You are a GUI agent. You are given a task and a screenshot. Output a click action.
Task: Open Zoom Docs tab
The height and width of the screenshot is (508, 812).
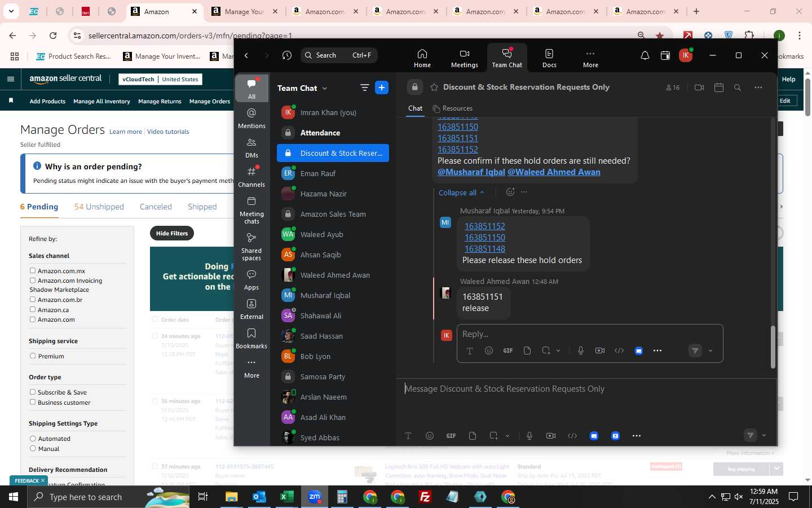pos(549,58)
